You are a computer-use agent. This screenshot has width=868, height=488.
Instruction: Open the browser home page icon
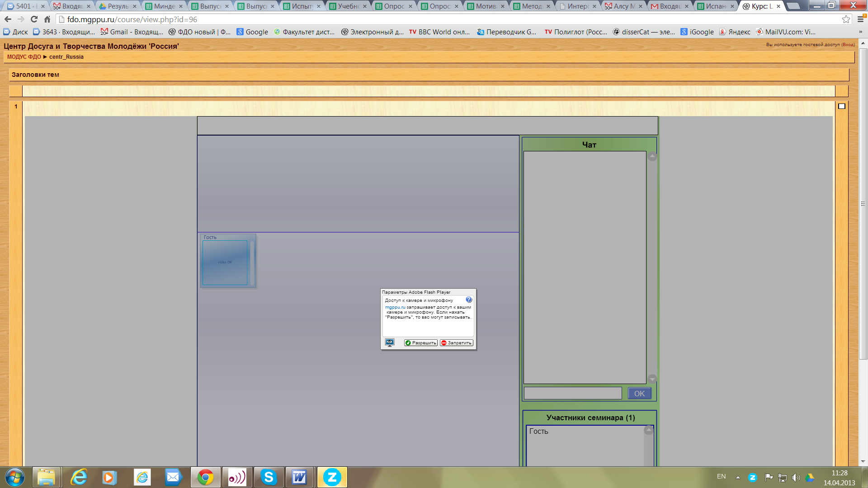(47, 19)
